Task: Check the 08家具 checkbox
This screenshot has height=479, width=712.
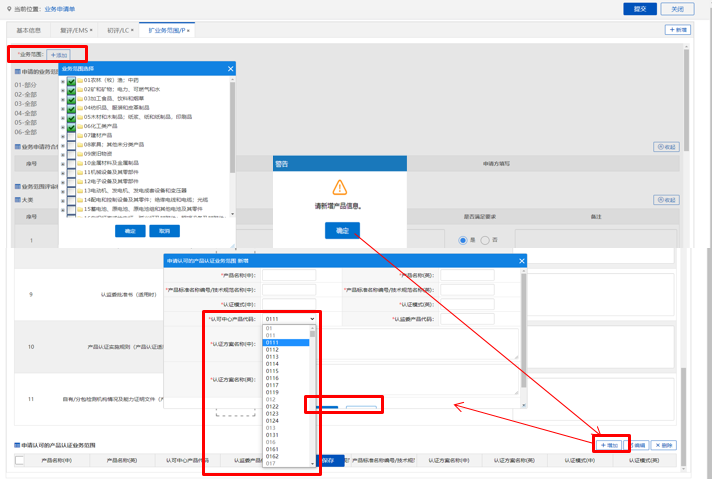Action: click(x=71, y=146)
